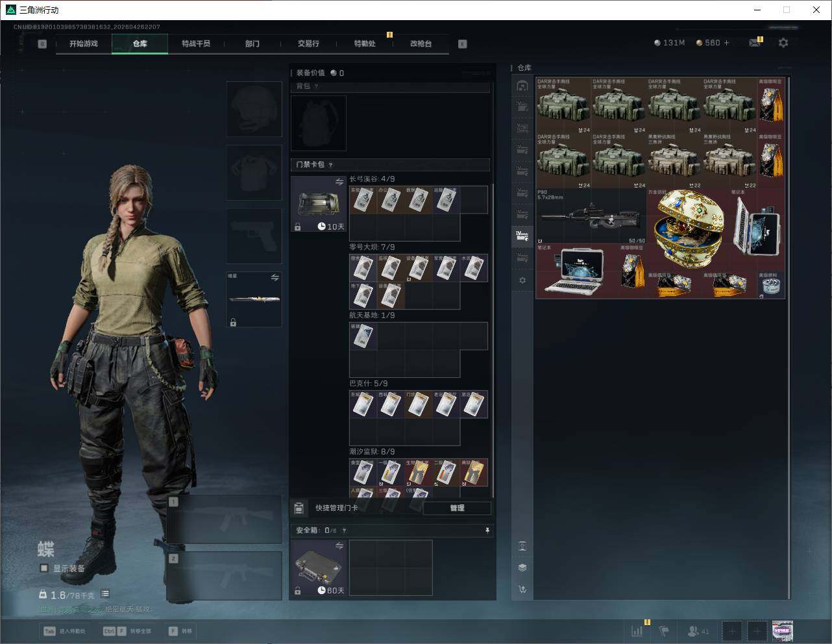
Task: Click the help icon next to 背包
Action: pos(316,86)
